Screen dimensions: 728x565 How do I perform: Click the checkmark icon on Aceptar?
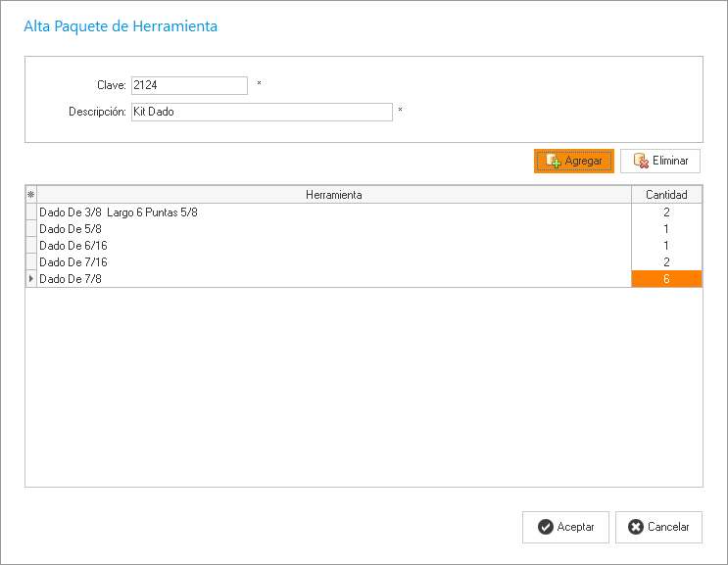(545, 527)
